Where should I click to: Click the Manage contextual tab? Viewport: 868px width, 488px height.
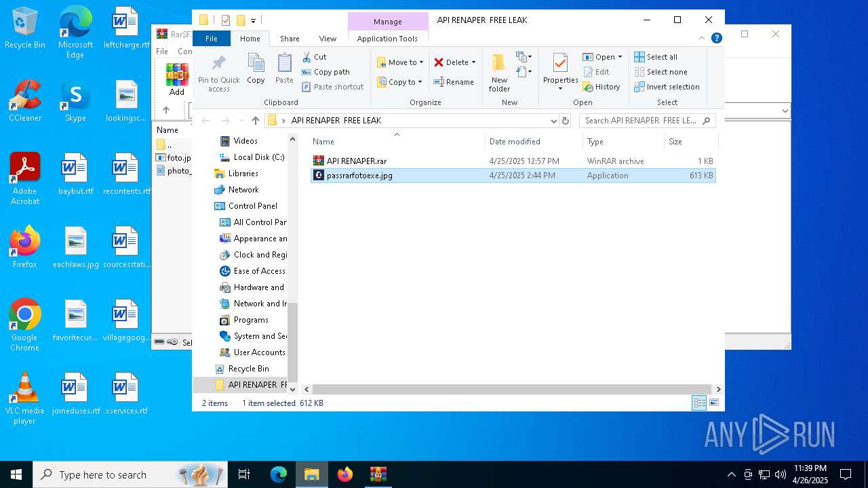[x=388, y=22]
